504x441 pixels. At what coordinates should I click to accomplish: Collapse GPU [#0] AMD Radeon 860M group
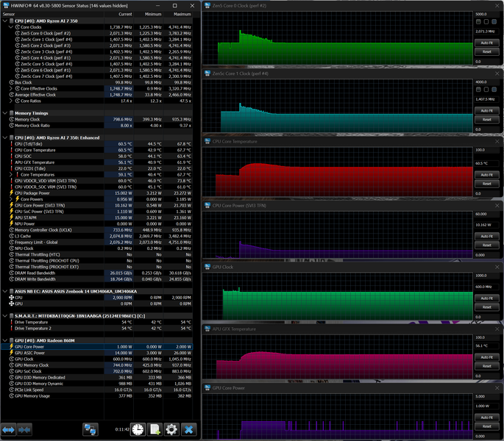tap(5, 340)
